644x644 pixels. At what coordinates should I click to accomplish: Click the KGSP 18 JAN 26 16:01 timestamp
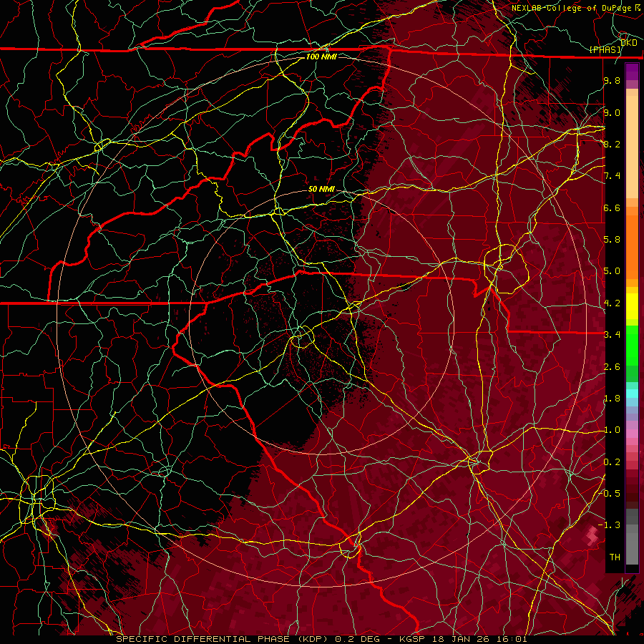(x=463, y=639)
